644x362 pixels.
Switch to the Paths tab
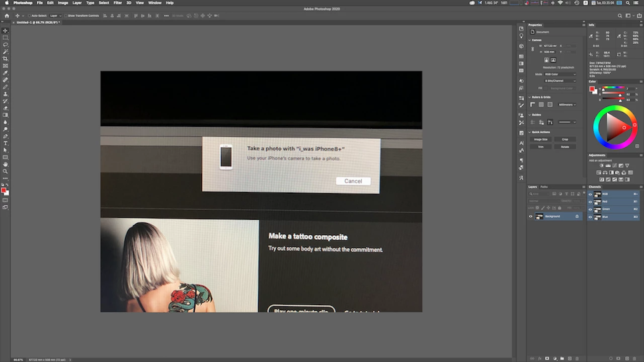[x=544, y=187]
